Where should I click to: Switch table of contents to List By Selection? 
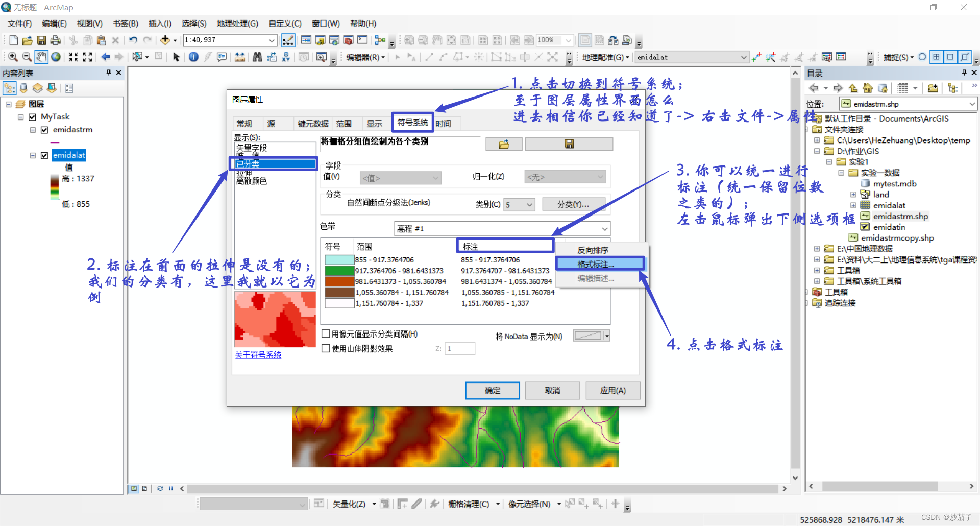pyautogui.click(x=52, y=88)
